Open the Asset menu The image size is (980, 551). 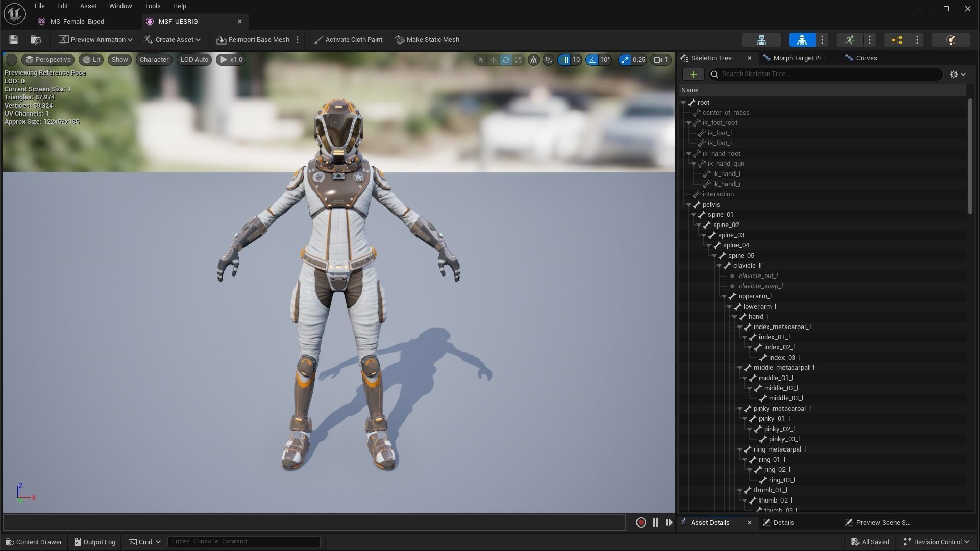[88, 6]
